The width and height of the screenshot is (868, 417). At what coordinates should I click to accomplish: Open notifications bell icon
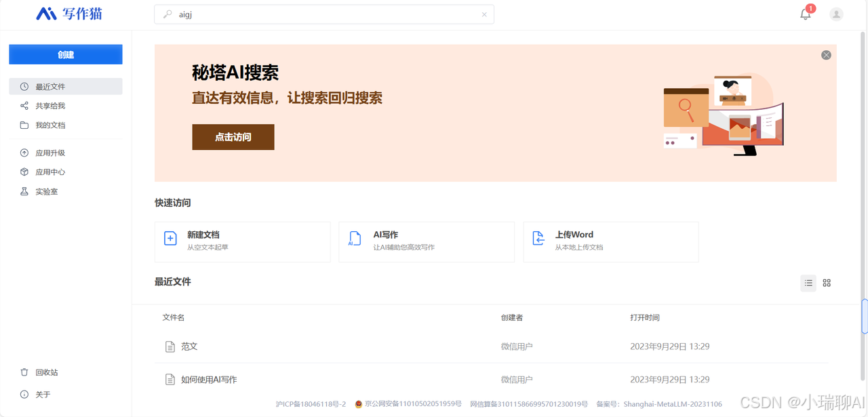point(806,14)
